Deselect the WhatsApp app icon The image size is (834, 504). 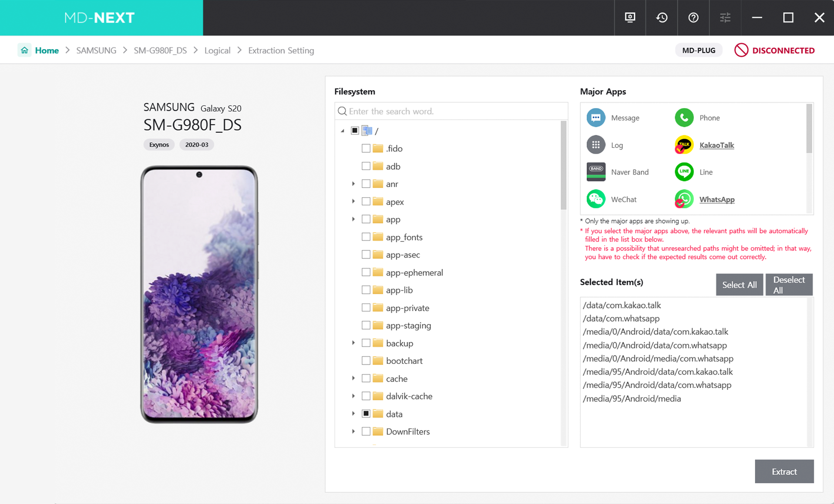(x=684, y=199)
